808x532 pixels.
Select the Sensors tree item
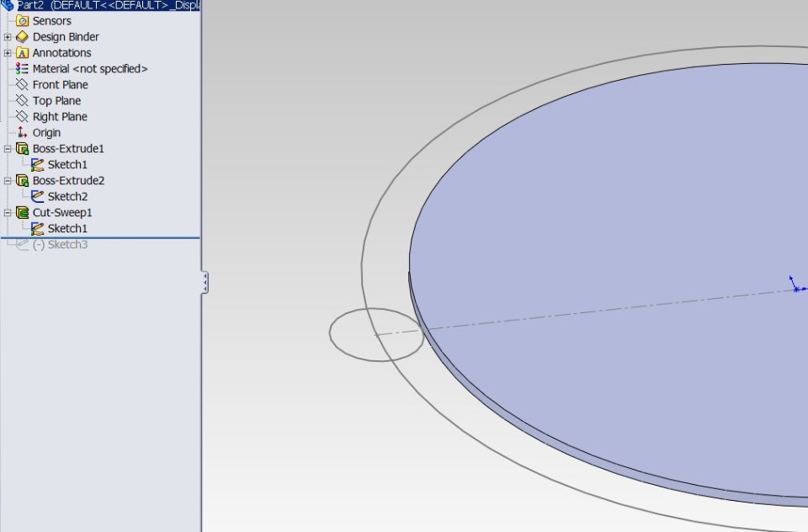coord(52,20)
